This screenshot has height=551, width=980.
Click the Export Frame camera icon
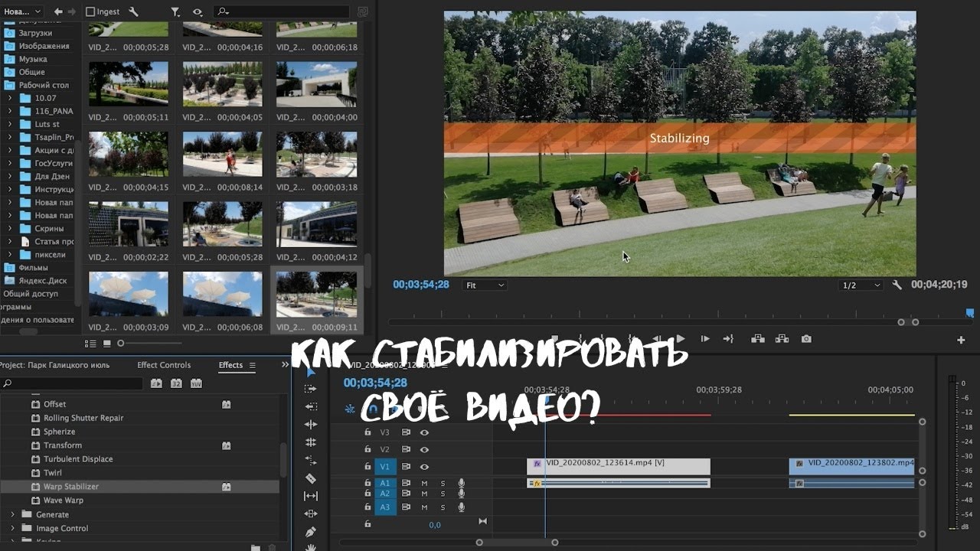coord(806,338)
